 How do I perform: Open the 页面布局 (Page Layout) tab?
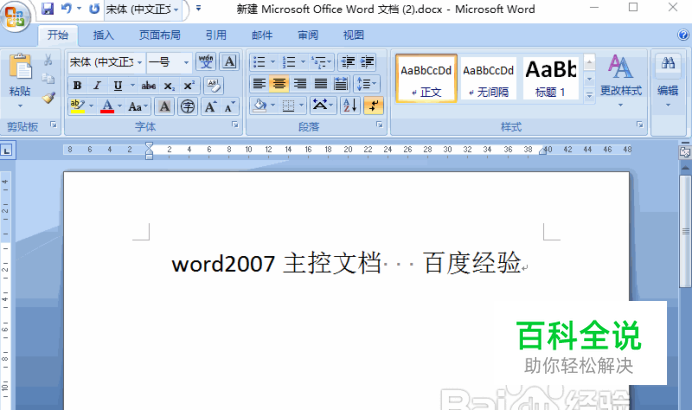[159, 35]
